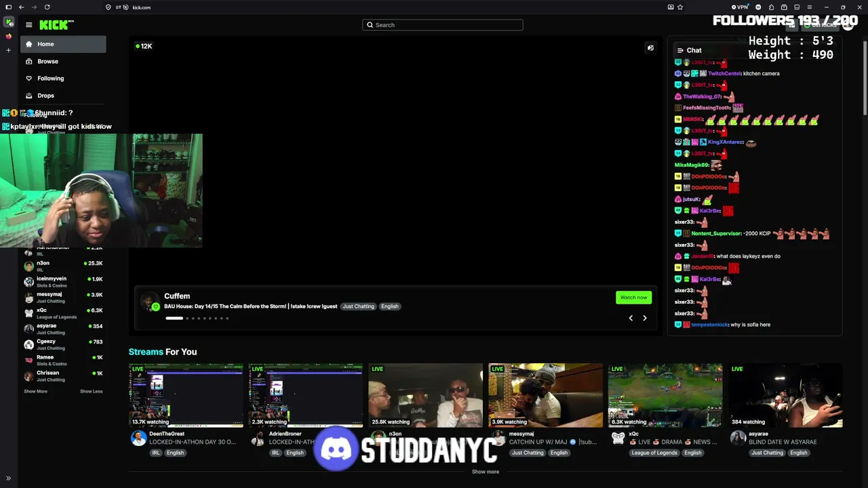This screenshot has width=868, height=488.
Task: Toggle the browser sidebar panel icon
Action: [x=8, y=7]
